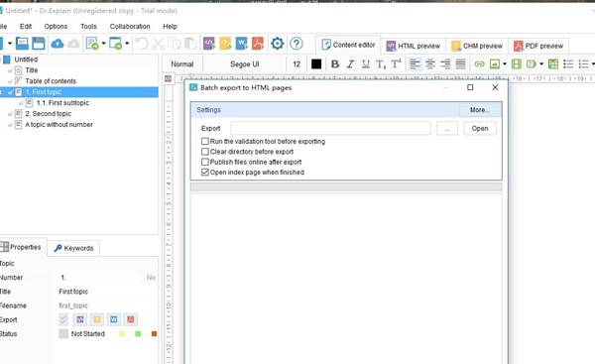
Task: Export to Word with blue W icon
Action: tap(241, 44)
